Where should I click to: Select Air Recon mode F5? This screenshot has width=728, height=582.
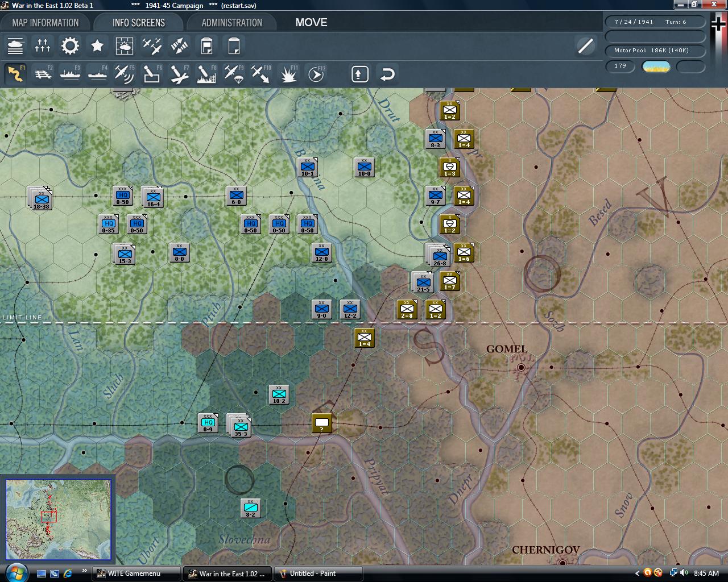(x=125, y=74)
